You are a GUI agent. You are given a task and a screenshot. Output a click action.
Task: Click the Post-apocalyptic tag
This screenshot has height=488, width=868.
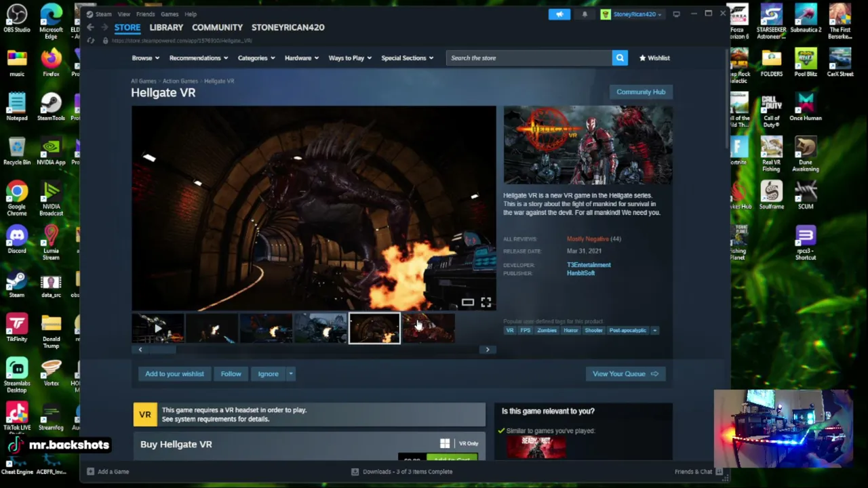[x=627, y=331]
